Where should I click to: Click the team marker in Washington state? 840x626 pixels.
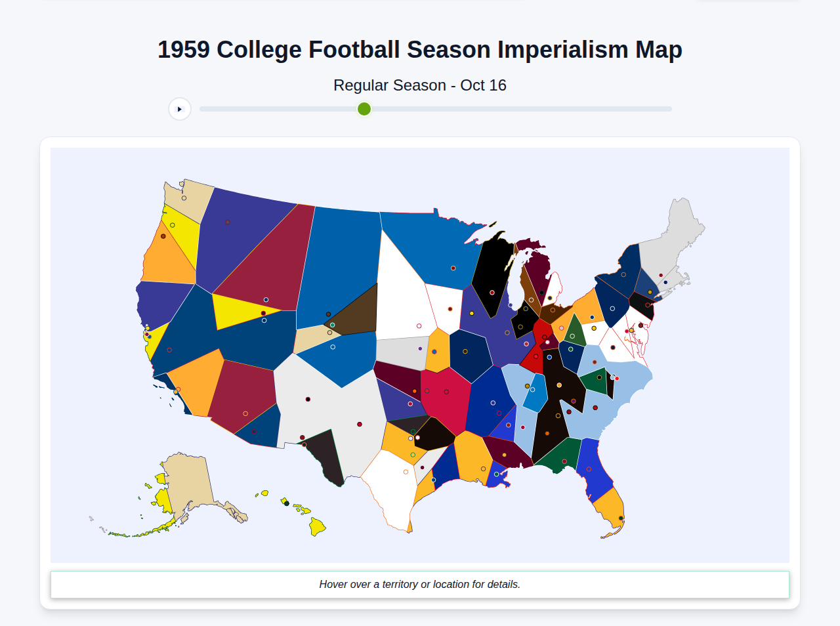tap(184, 198)
